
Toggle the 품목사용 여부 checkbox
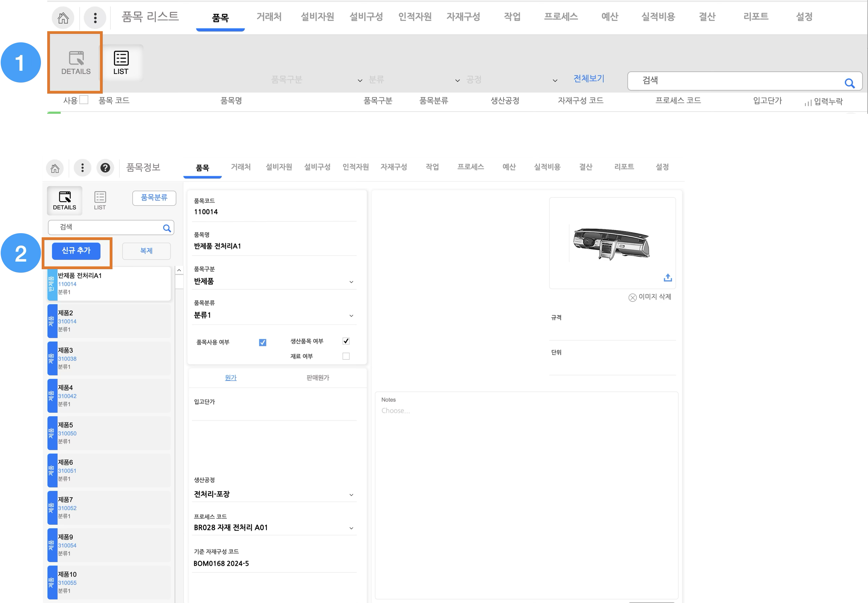262,342
